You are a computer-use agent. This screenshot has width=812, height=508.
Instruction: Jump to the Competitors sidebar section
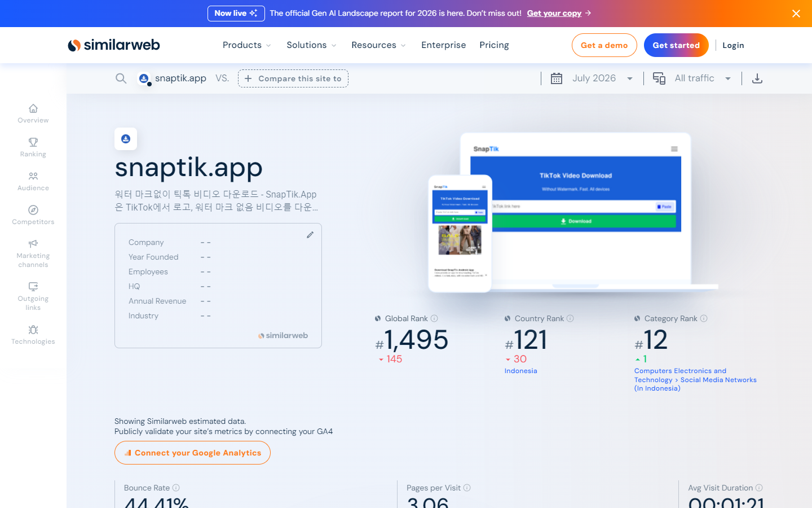[33, 215]
